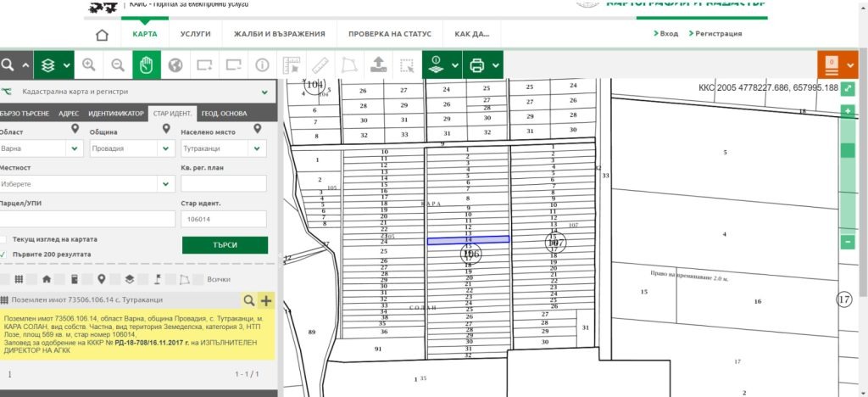Click the zoom-out magnifier tool
This screenshot has width=868, height=397.
[118, 64]
